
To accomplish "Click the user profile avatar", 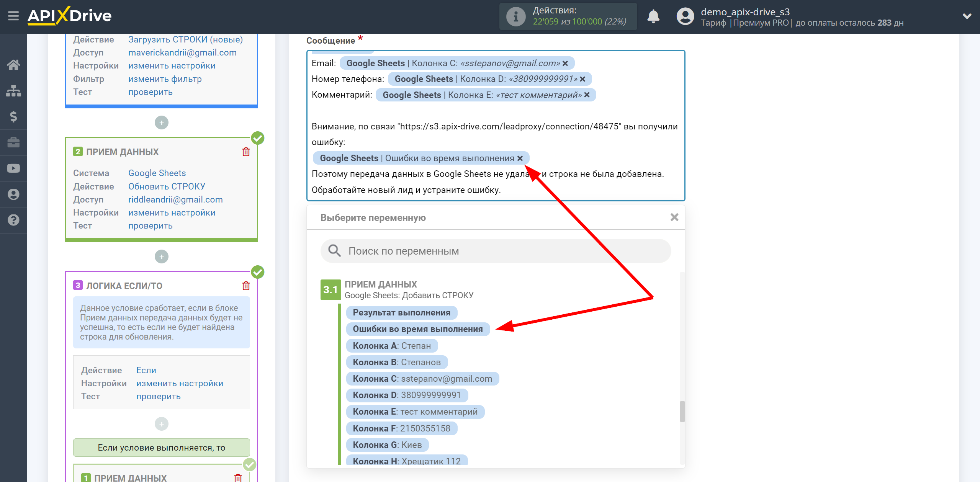I will 685,16.
